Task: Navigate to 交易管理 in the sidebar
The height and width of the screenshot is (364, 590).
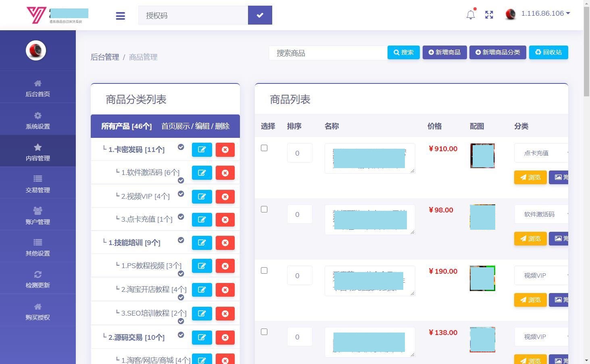Action: [x=38, y=184]
